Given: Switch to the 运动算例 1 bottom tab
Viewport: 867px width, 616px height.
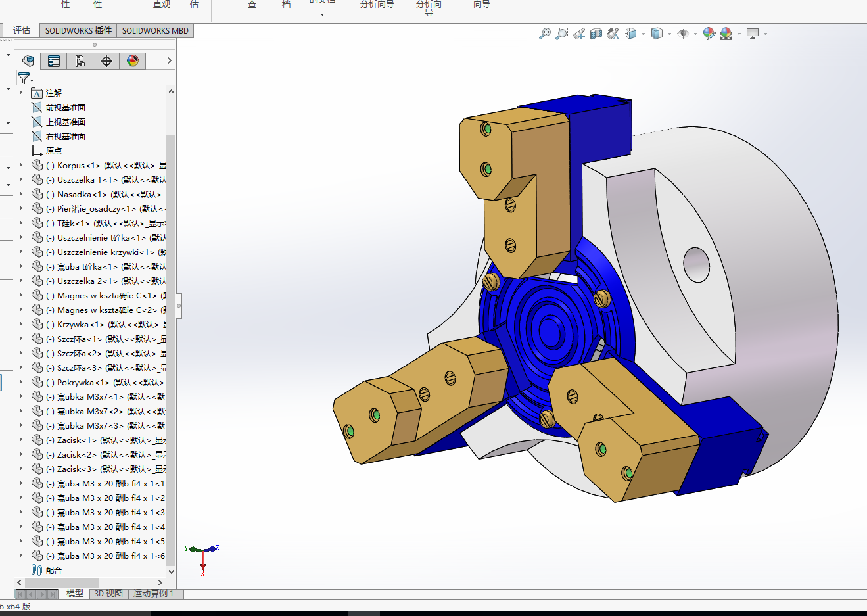Looking at the screenshot, I should coord(154,593).
